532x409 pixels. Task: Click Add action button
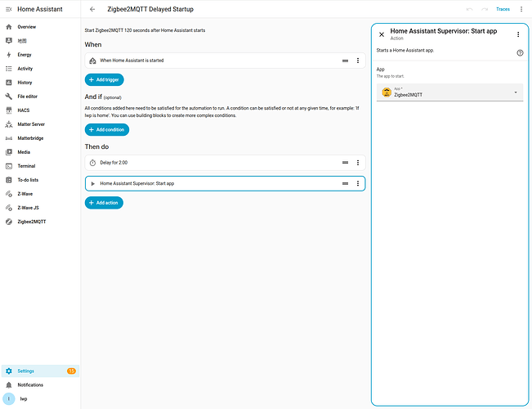click(x=104, y=203)
